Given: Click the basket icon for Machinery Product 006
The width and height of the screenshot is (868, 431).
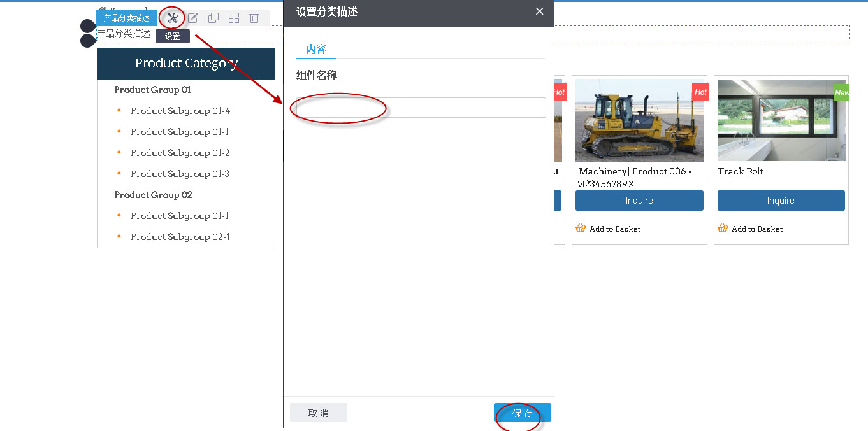Looking at the screenshot, I should [x=581, y=228].
